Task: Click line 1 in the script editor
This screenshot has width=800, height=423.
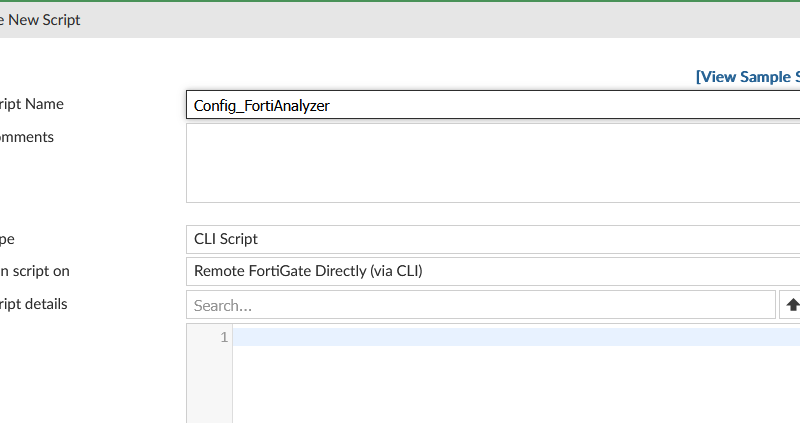Action: point(516,337)
